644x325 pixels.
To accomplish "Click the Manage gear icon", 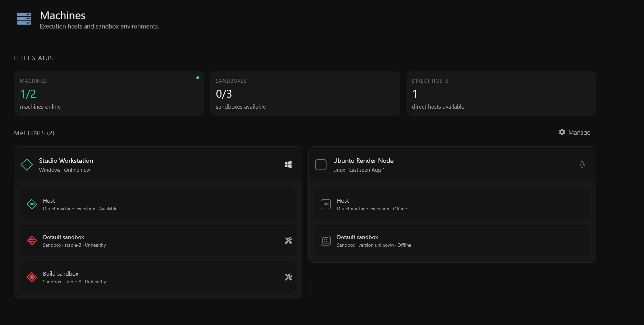I will [x=562, y=132].
